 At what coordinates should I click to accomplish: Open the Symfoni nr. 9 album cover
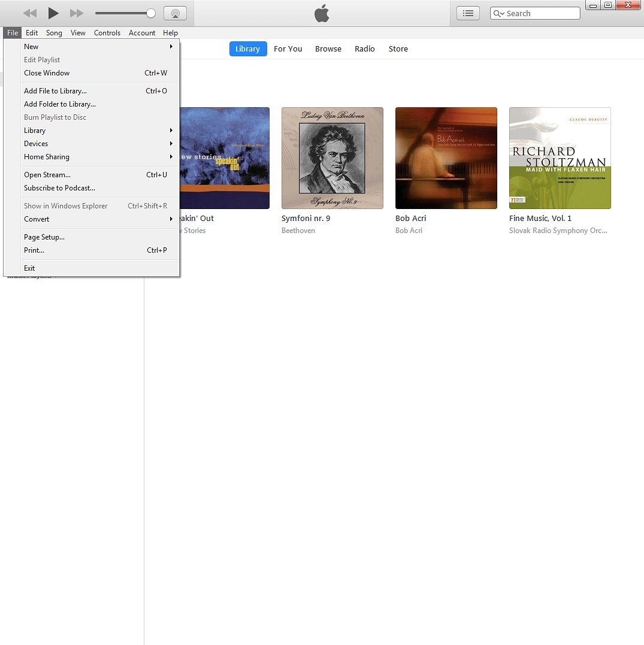(x=332, y=158)
